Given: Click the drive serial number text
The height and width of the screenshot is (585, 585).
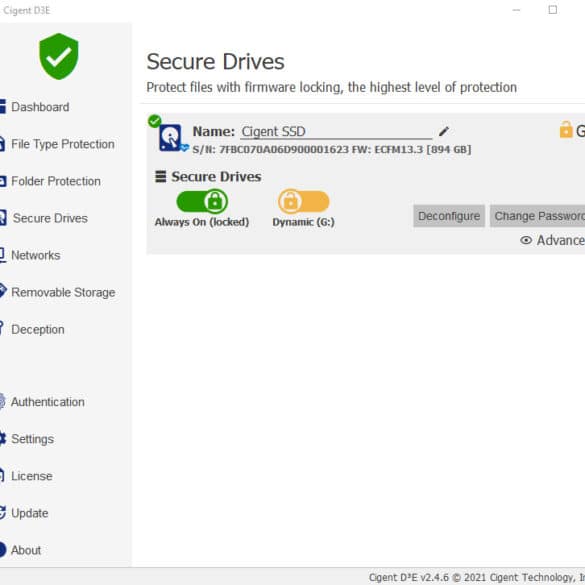Looking at the screenshot, I should click(332, 150).
